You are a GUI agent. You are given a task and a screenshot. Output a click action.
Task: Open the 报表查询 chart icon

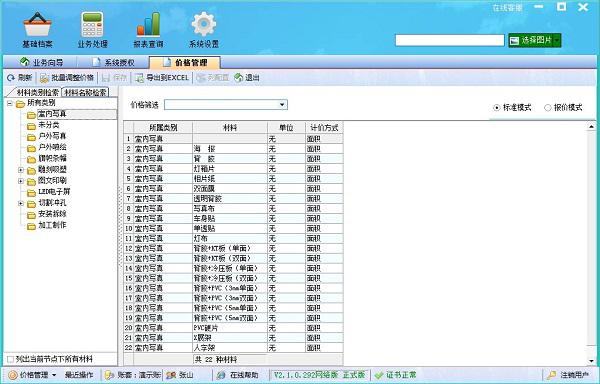coord(148,30)
